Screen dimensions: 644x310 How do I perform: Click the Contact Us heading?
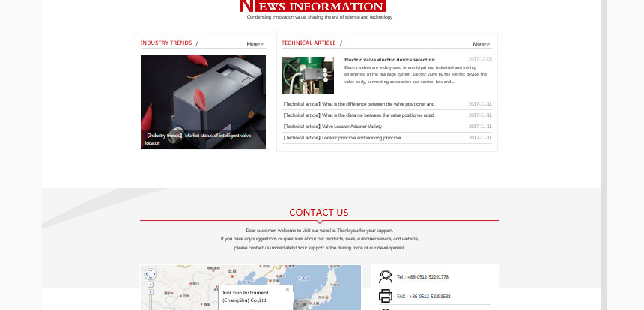pos(319,212)
